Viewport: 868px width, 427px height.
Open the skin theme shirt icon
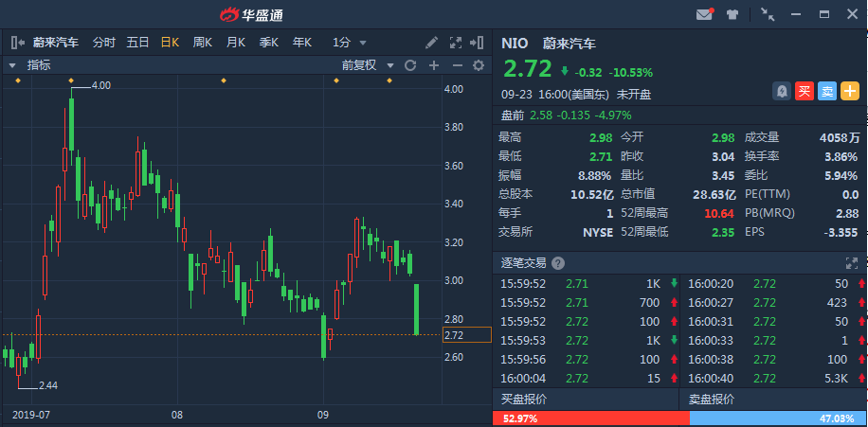tap(732, 14)
